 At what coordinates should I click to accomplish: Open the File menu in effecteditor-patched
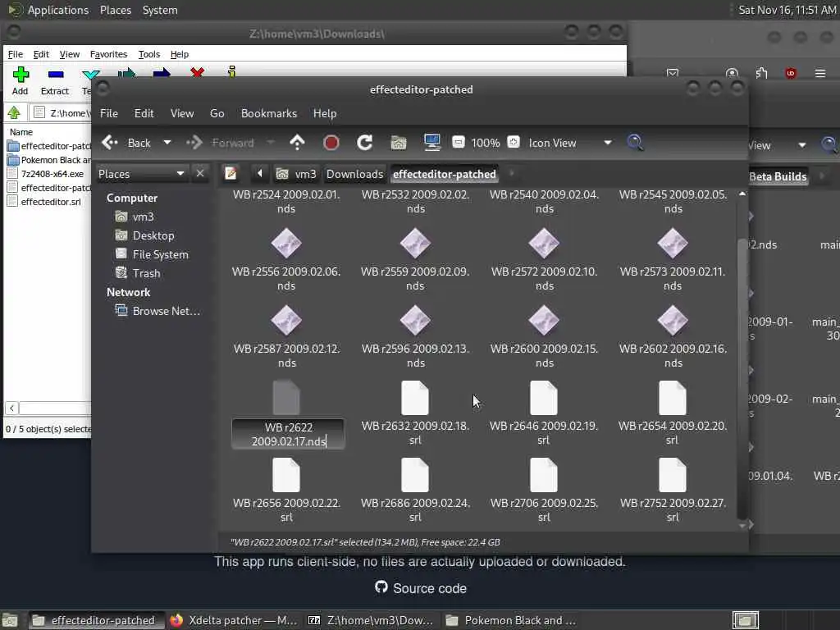tap(109, 113)
